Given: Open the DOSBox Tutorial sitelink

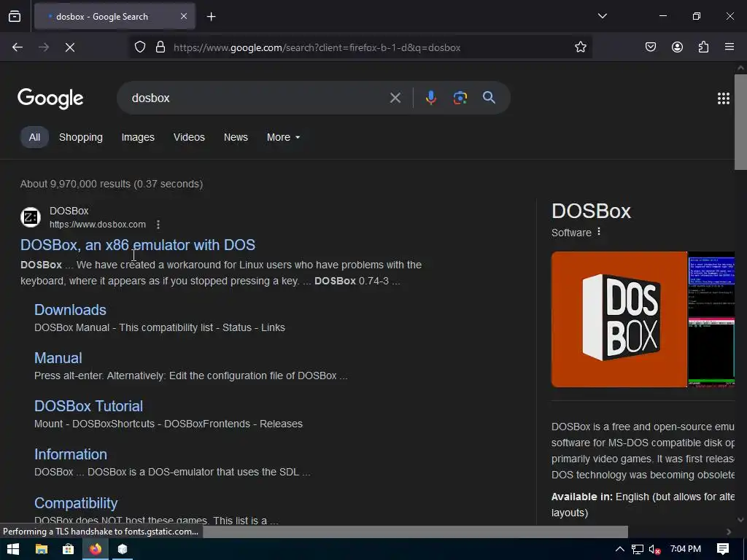Looking at the screenshot, I should pos(88,406).
